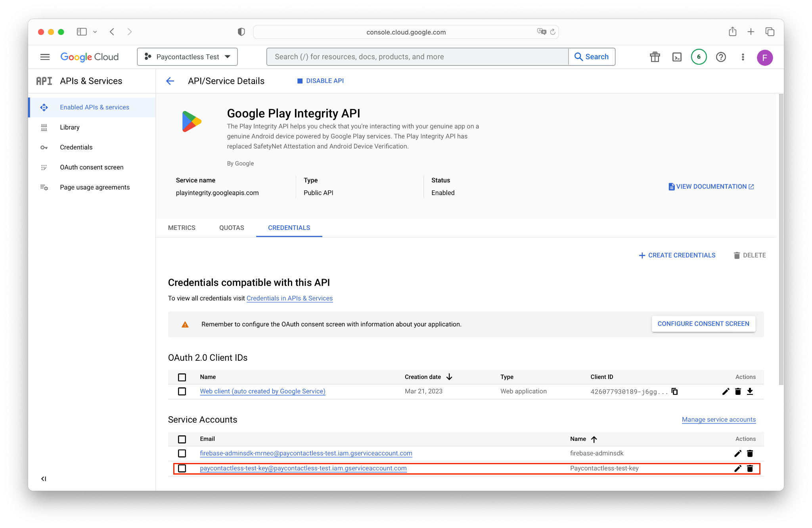Open the help question mark menu
The image size is (812, 528).
[721, 57]
